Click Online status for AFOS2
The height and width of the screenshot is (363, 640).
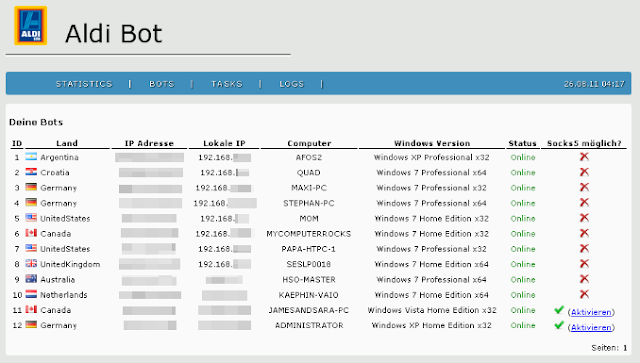(523, 157)
